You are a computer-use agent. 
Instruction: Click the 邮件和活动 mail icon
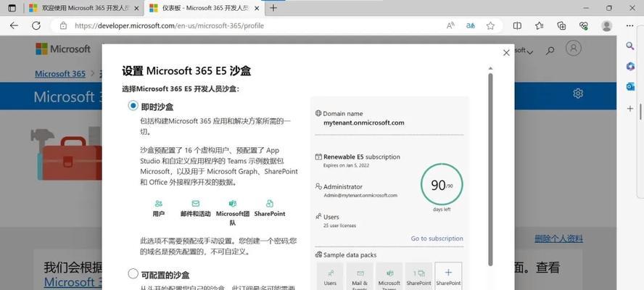pos(196,204)
